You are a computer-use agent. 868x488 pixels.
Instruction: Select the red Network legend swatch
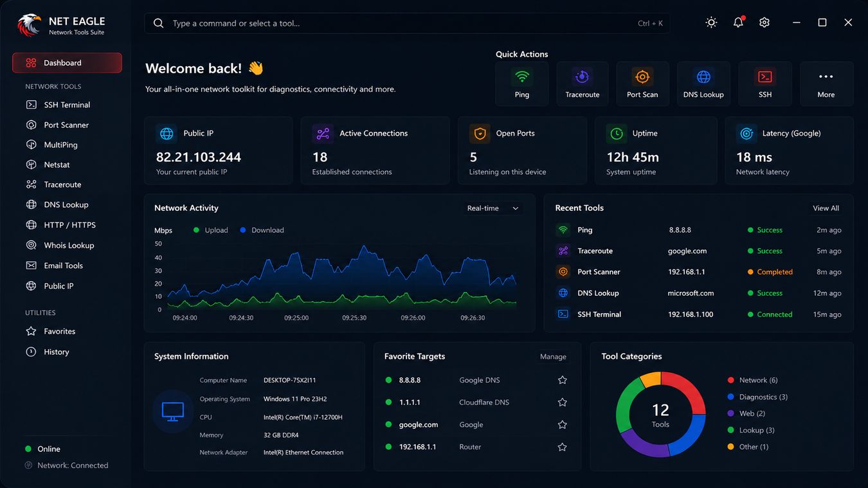tap(730, 380)
